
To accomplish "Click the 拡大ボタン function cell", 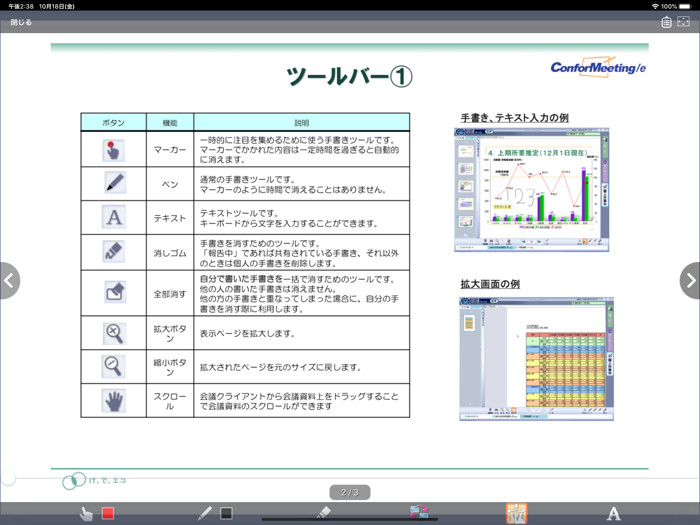I will click(x=170, y=333).
